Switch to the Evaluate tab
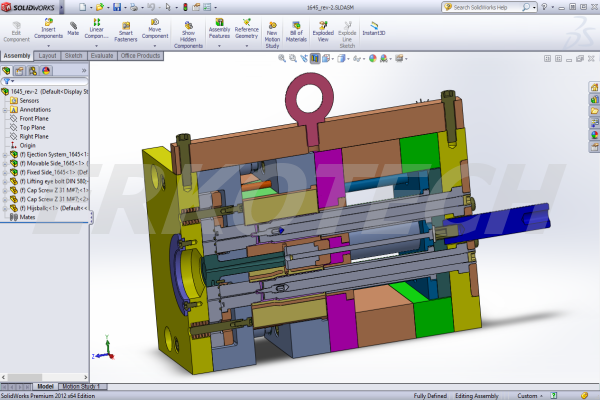 coord(102,56)
